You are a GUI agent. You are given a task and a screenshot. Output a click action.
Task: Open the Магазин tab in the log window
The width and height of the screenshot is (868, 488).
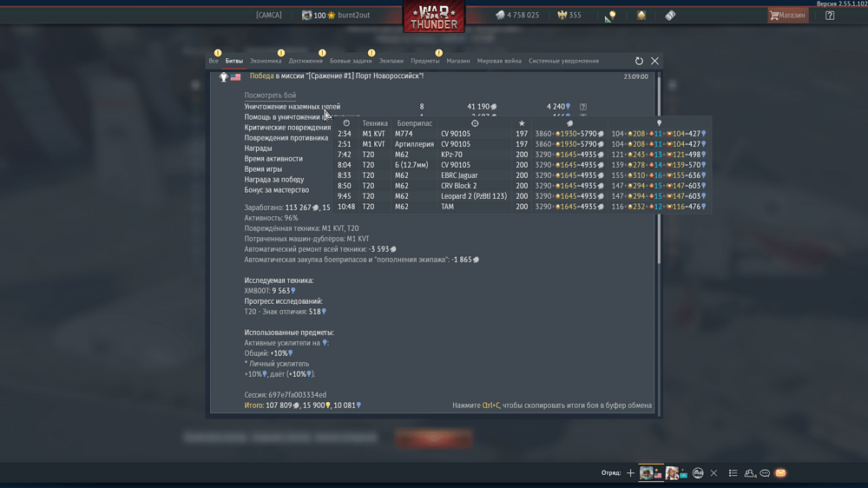coord(457,61)
